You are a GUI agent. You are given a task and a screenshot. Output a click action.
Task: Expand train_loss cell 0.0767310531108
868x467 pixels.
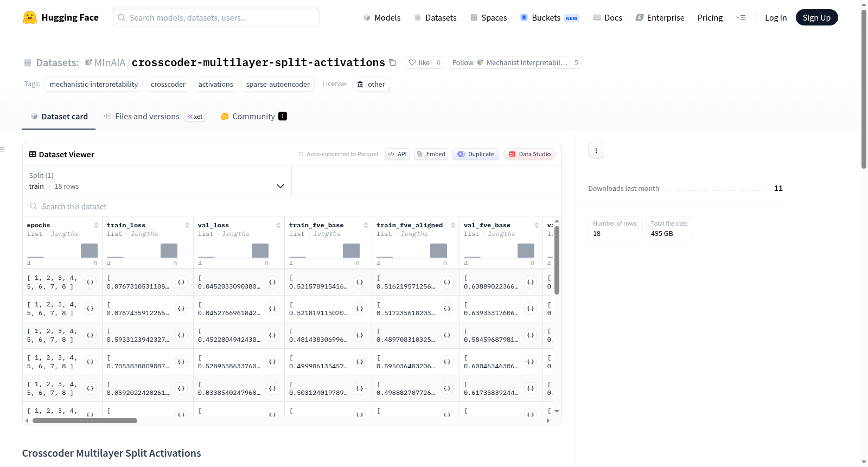[x=181, y=282]
